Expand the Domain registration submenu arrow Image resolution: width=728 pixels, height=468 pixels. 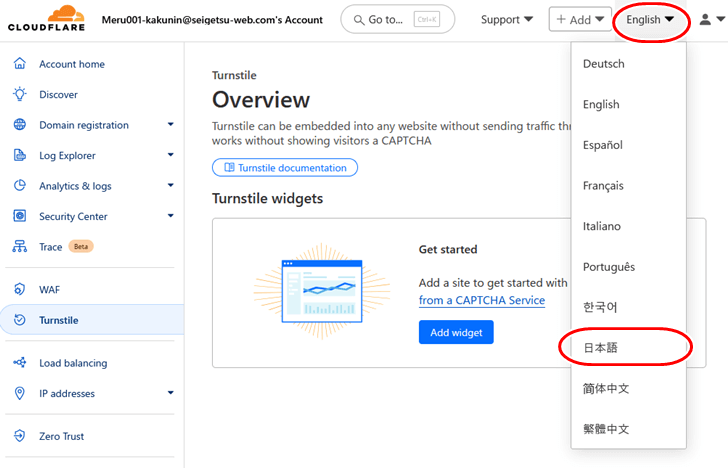point(170,124)
